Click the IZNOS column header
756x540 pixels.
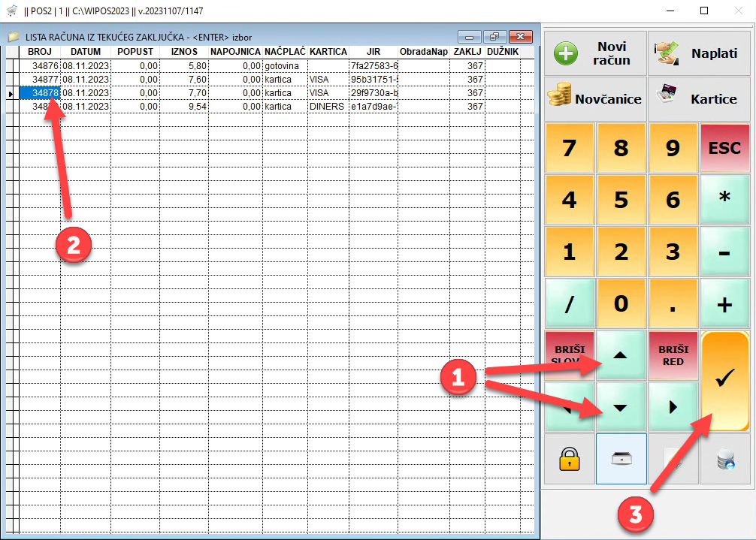(x=183, y=52)
